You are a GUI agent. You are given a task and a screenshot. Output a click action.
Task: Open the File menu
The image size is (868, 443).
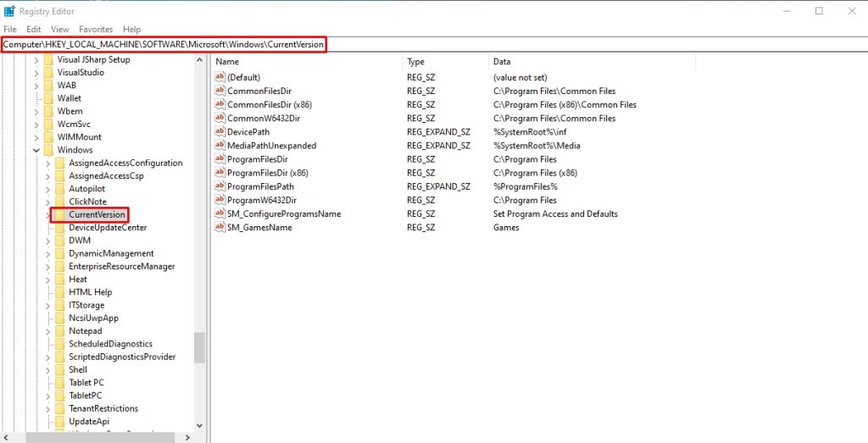click(10, 30)
